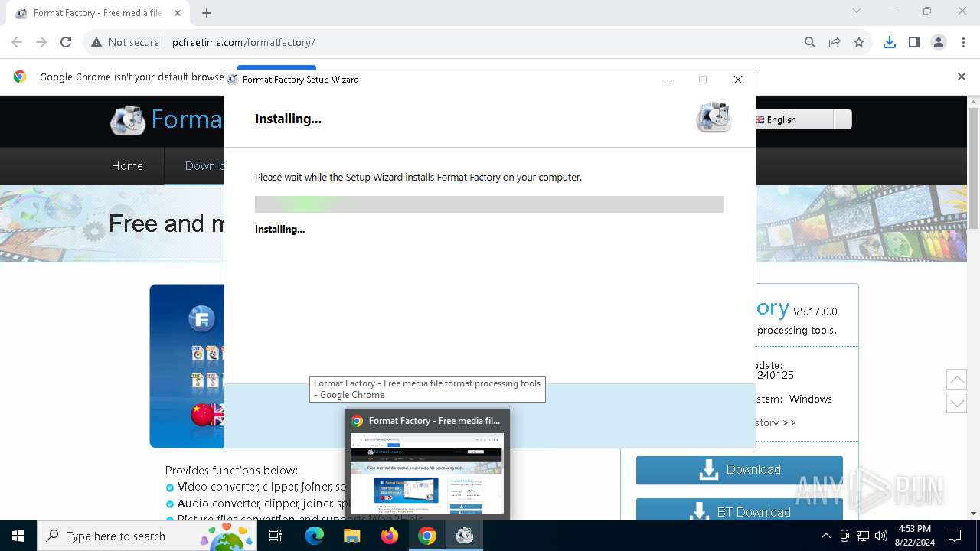The height and width of the screenshot is (551, 980).
Task: Open the English language dropdown
Action: pyautogui.click(x=803, y=119)
